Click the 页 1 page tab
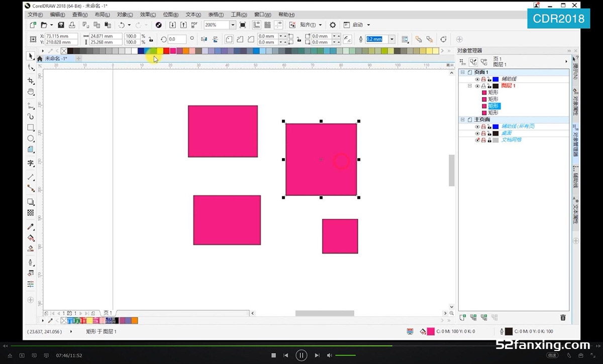603x364 pixels. (108, 313)
